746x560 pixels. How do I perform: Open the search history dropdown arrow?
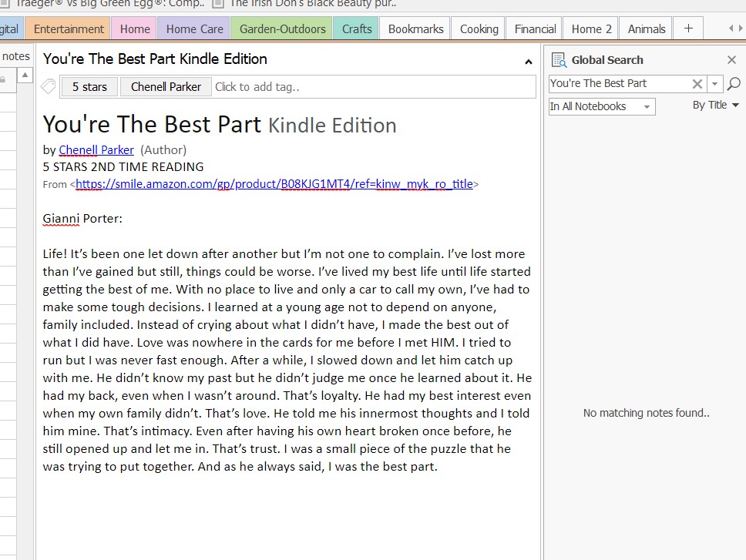point(715,84)
